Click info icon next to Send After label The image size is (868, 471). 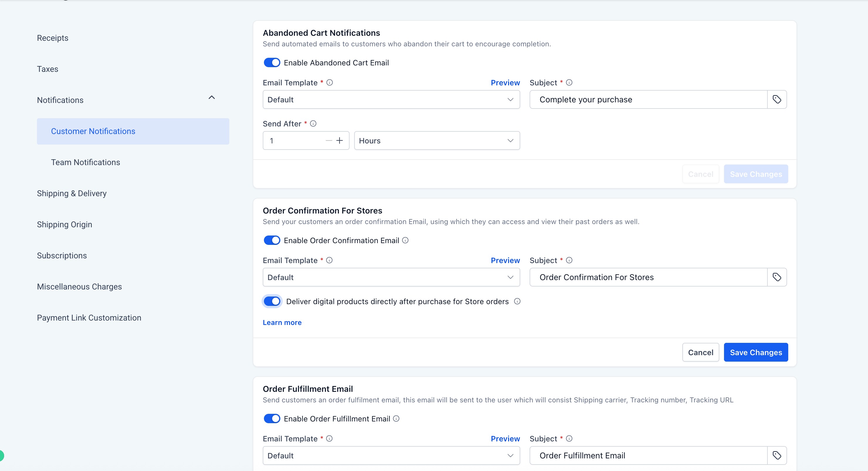pos(313,124)
